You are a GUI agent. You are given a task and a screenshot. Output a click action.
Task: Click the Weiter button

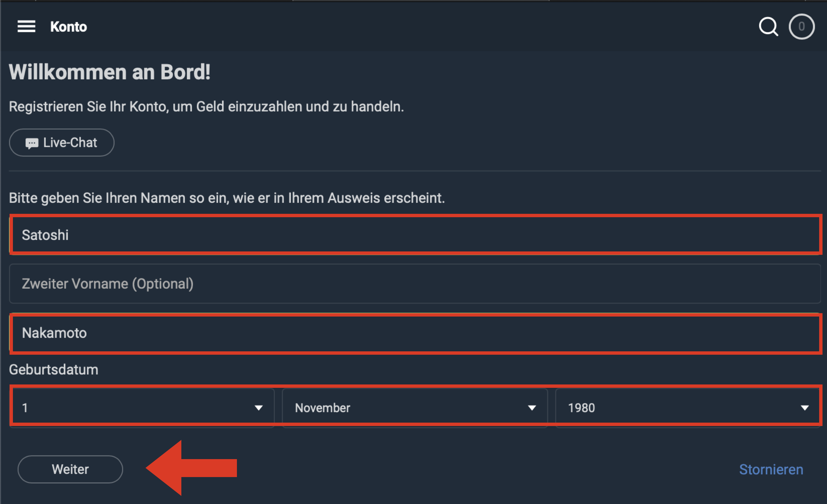[70, 469]
